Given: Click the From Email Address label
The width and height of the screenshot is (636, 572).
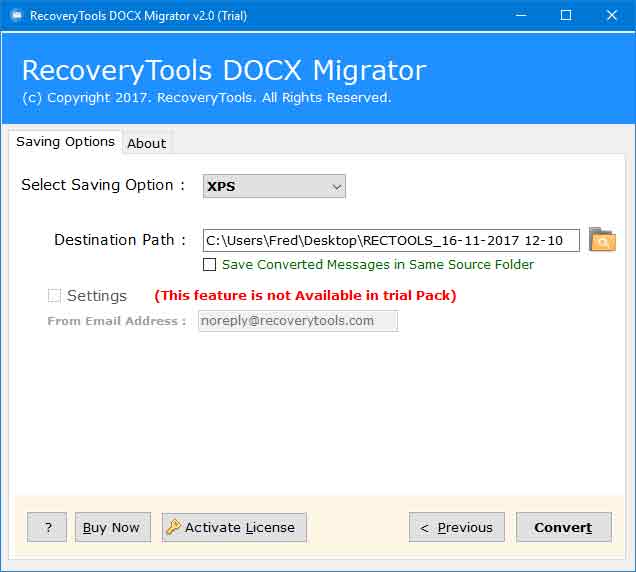Looking at the screenshot, I should [x=117, y=321].
